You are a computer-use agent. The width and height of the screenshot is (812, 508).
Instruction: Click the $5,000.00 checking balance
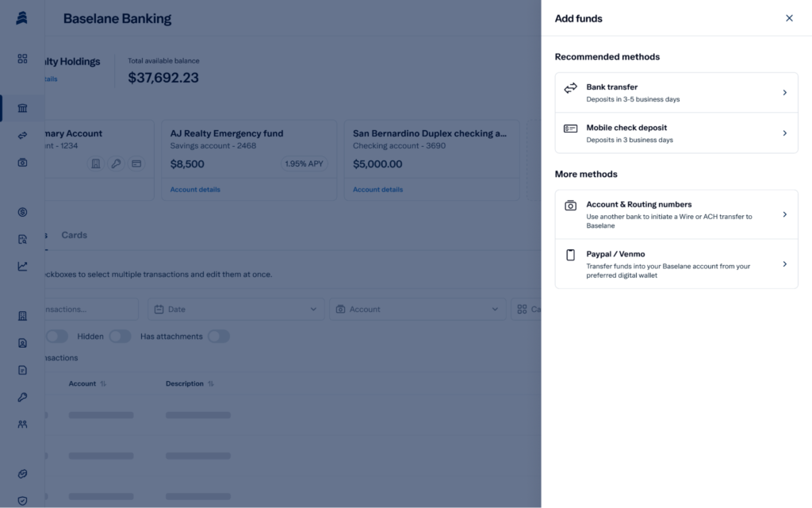click(377, 164)
